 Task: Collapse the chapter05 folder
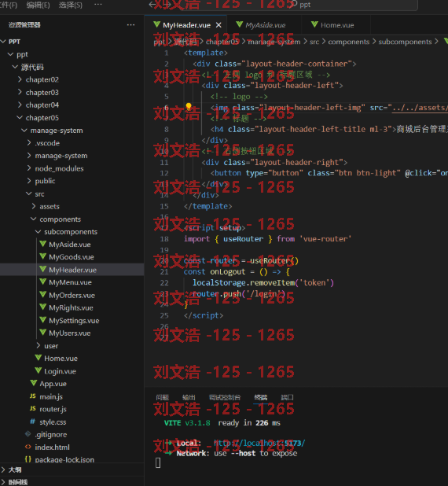tap(20, 118)
